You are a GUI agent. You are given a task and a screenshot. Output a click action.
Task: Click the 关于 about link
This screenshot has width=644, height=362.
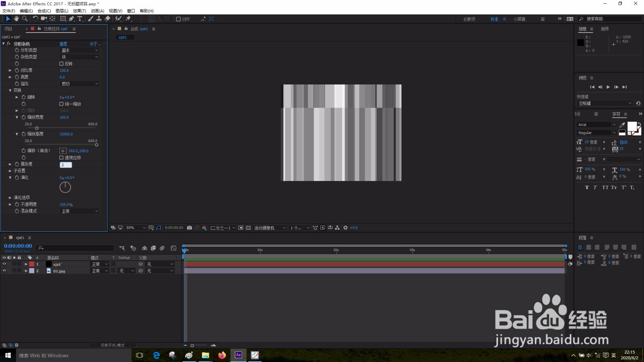click(95, 44)
